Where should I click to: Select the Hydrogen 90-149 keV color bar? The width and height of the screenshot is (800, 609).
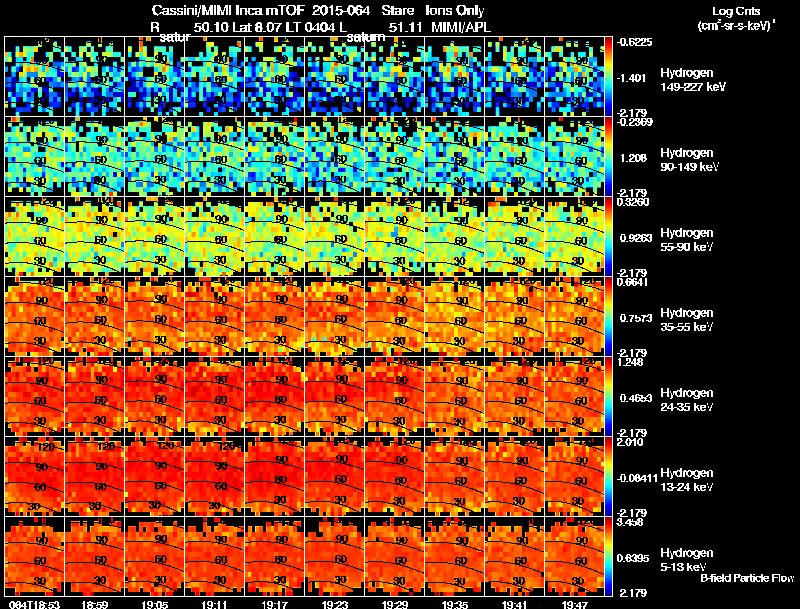[609, 157]
